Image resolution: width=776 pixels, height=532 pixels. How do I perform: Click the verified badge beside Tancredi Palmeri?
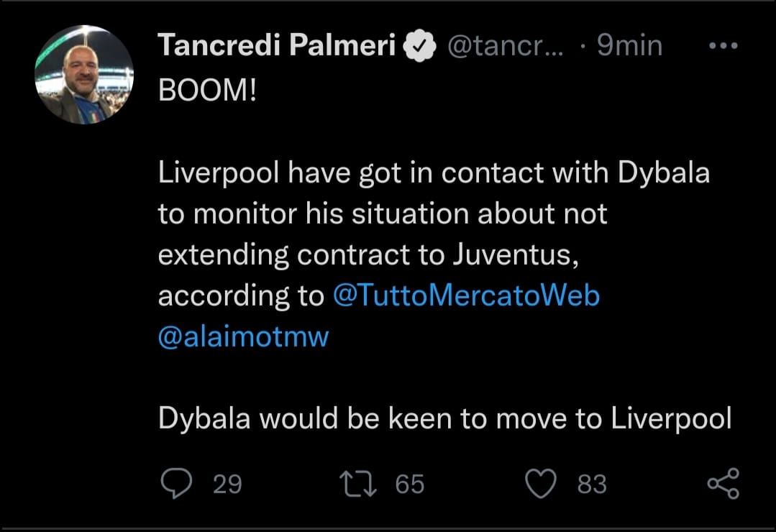point(421,47)
